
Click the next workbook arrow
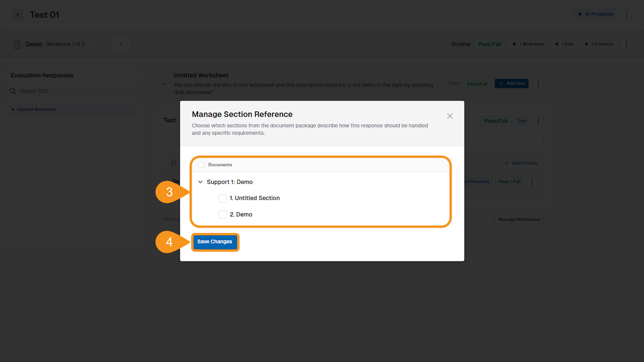pos(121,44)
